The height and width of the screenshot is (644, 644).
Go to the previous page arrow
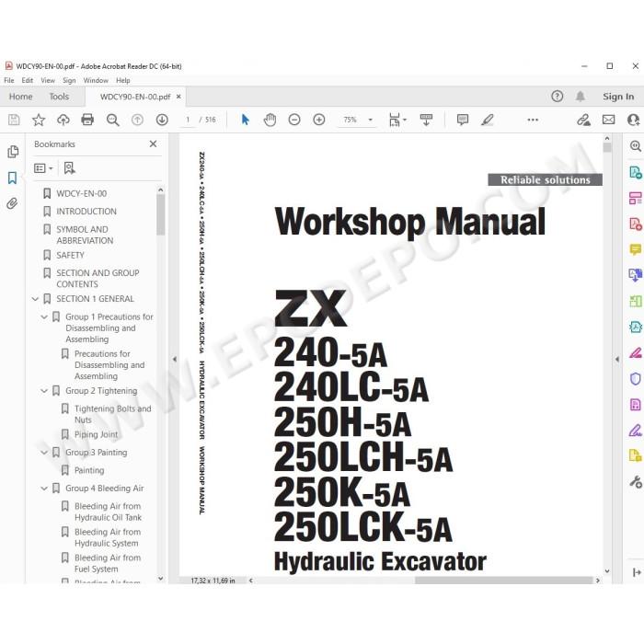coord(137,120)
